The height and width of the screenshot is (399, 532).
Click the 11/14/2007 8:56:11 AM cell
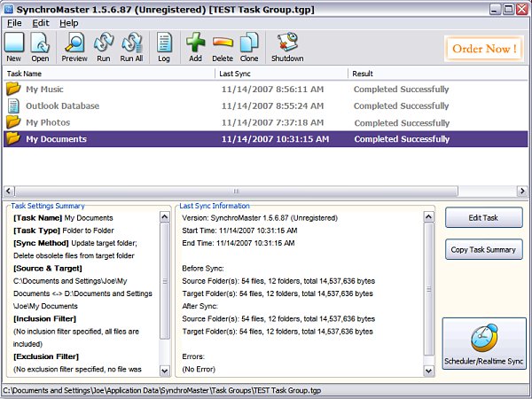pos(272,90)
